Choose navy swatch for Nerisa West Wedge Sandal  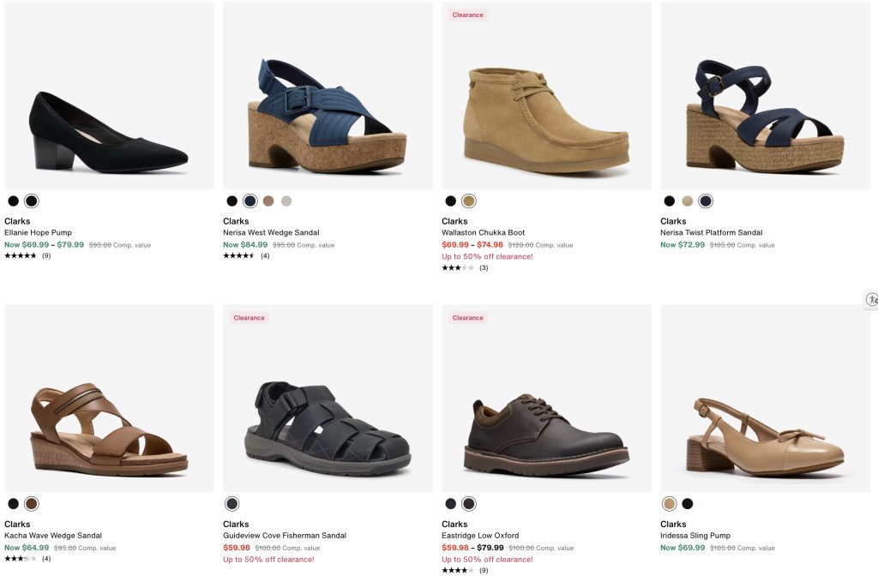pyautogui.click(x=250, y=201)
